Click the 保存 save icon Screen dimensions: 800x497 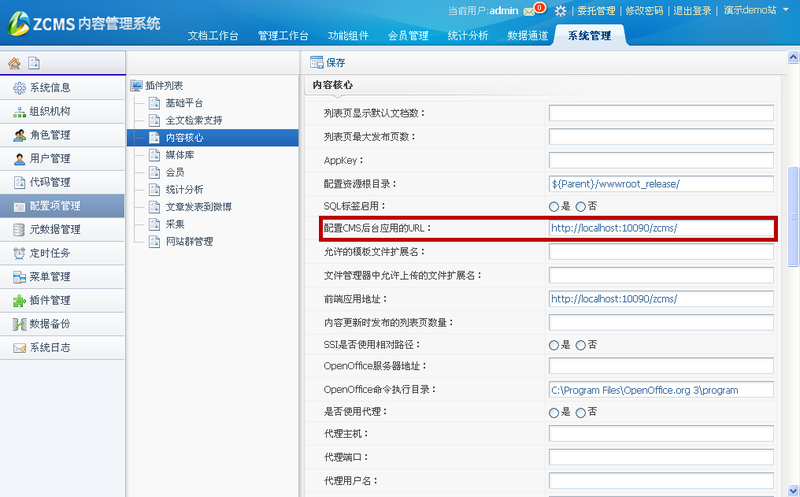click(317, 62)
